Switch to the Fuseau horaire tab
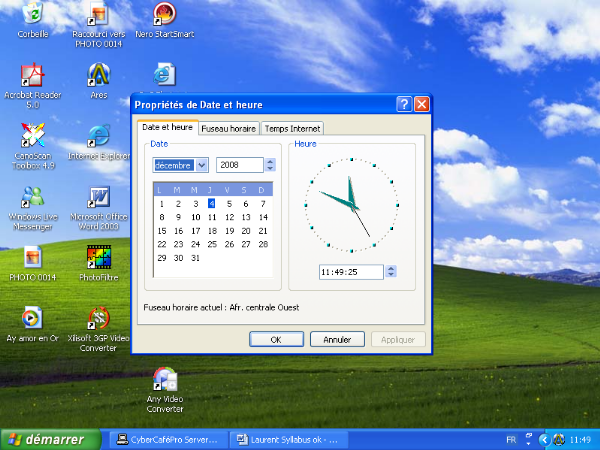600x450 pixels. (x=229, y=128)
